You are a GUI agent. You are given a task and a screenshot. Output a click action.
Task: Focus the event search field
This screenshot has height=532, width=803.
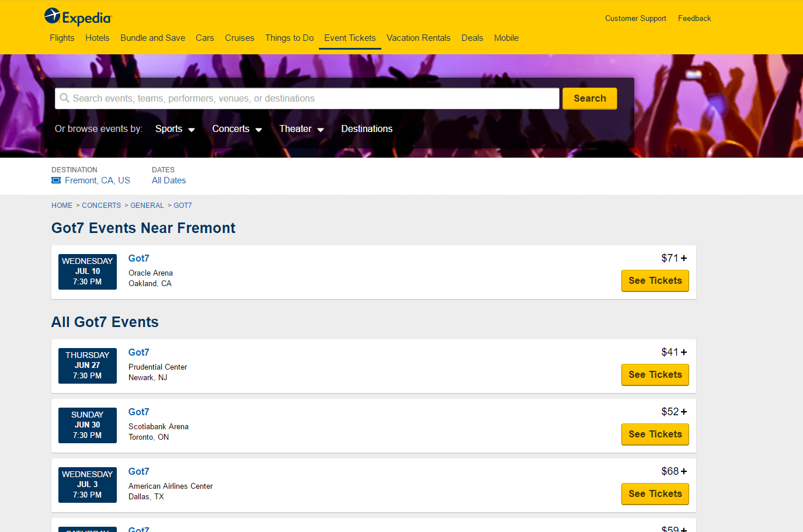pos(307,98)
